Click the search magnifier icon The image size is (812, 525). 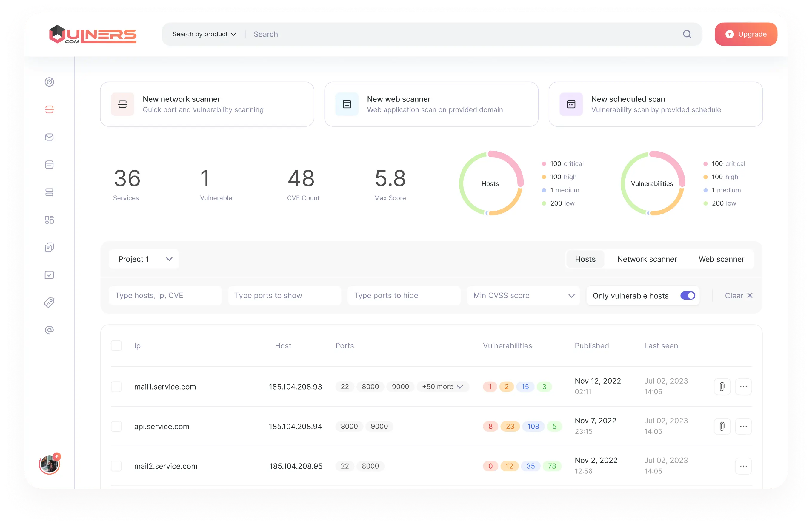(687, 34)
